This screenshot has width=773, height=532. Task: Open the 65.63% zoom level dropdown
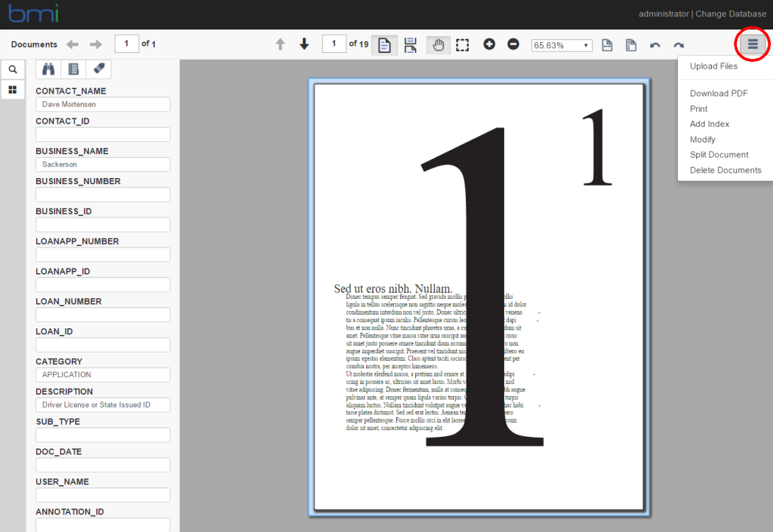coord(562,45)
